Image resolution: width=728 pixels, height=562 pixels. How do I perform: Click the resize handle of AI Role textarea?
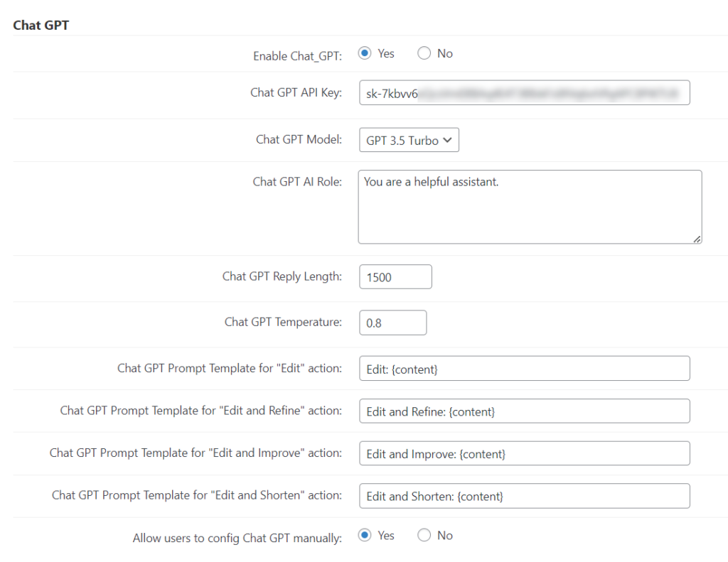[697, 239]
